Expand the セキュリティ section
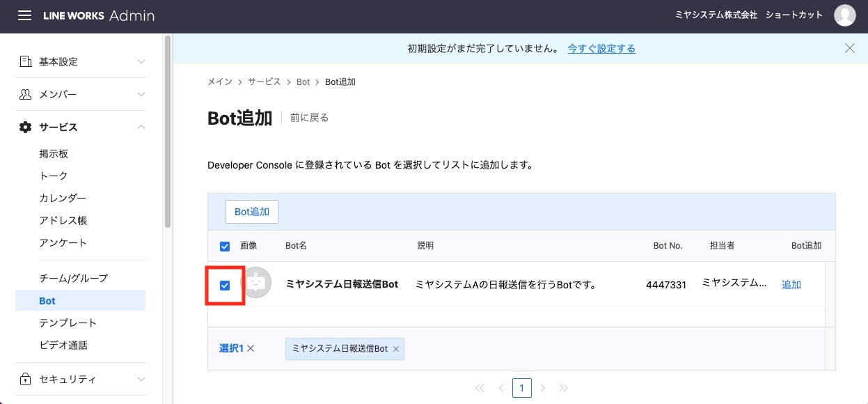This screenshot has width=868, height=404. pos(141,380)
